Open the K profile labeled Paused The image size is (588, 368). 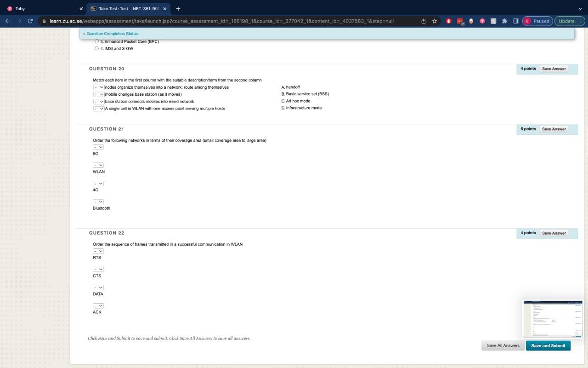(x=537, y=21)
